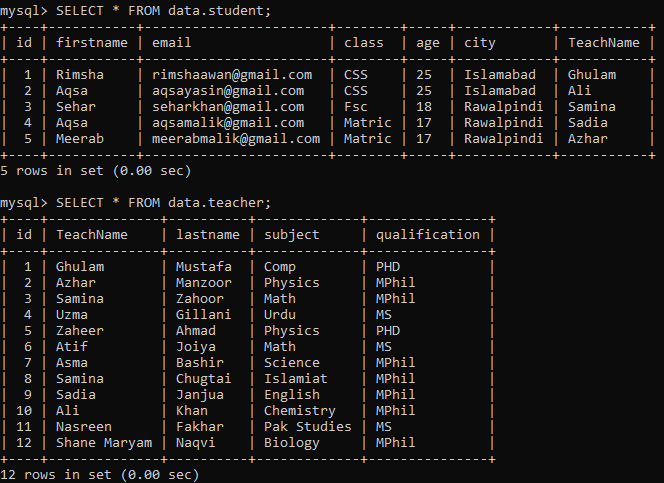Viewport: 664px width, 483px height.
Task: Select the Sehar firstname cell
Action: (76, 107)
